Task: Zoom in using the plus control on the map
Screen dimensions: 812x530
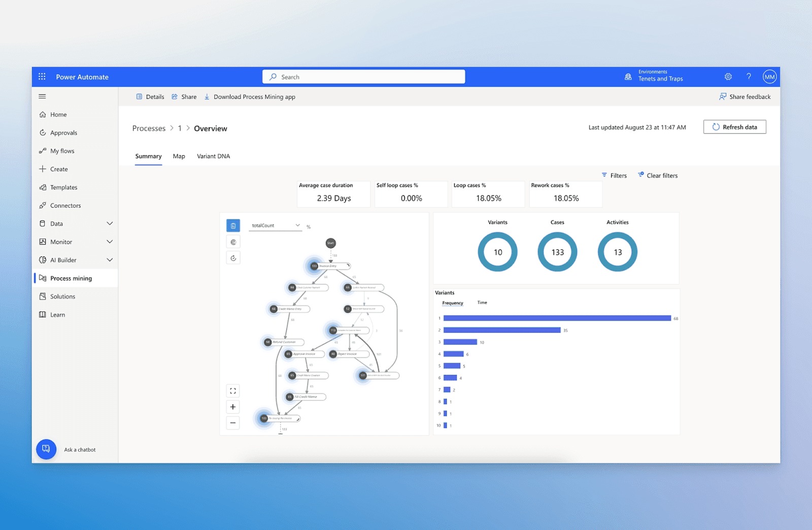Action: (233, 406)
